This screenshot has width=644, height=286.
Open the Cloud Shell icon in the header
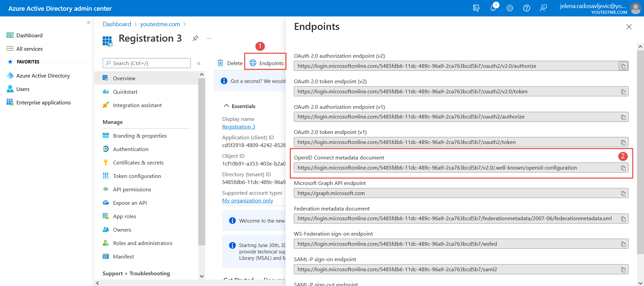[476, 8]
